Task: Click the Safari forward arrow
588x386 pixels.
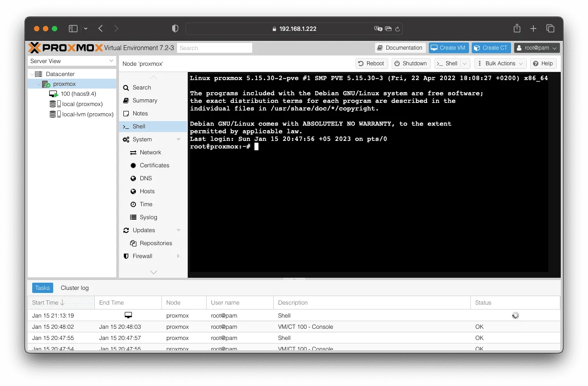Action: click(x=116, y=29)
